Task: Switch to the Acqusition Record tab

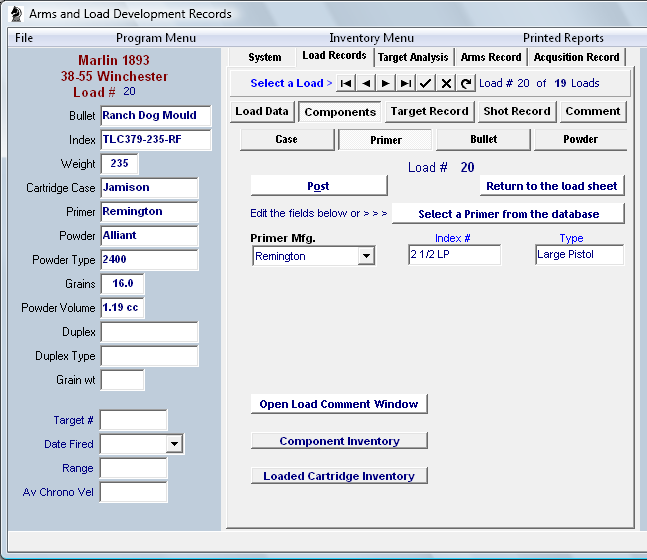Action: pyautogui.click(x=576, y=57)
